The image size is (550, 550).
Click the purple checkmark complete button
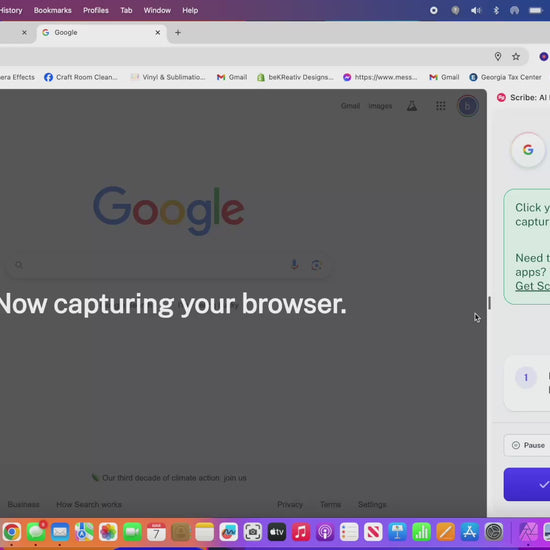tap(527, 484)
